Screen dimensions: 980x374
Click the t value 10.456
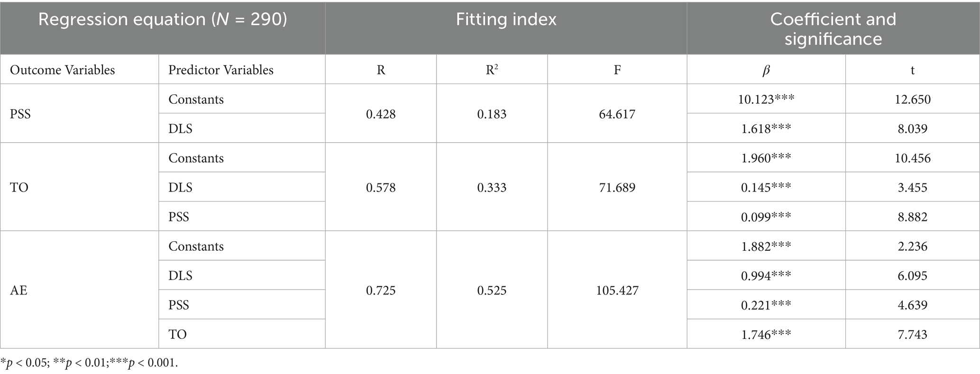912,158
